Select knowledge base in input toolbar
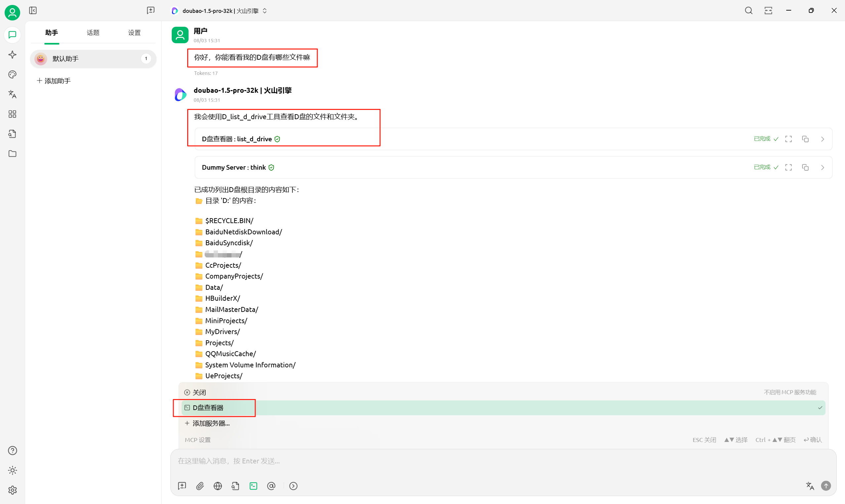Image resolution: width=845 pixels, height=504 pixels. tap(235, 486)
